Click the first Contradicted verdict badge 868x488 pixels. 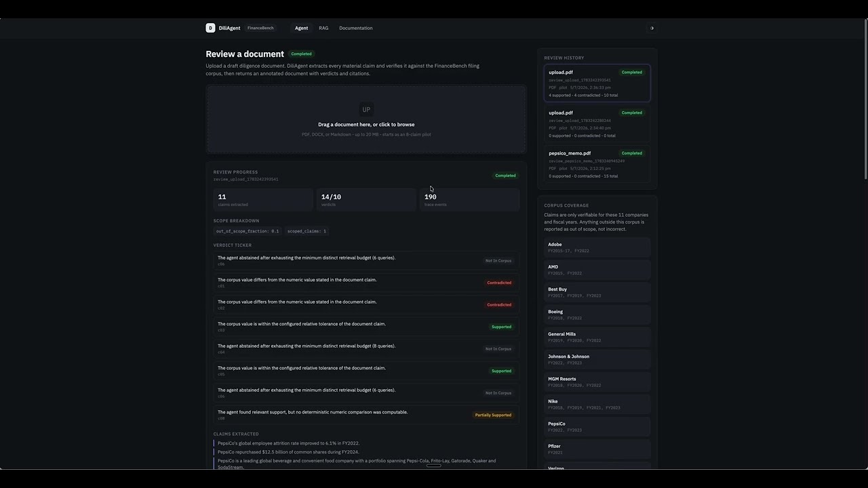click(499, 283)
